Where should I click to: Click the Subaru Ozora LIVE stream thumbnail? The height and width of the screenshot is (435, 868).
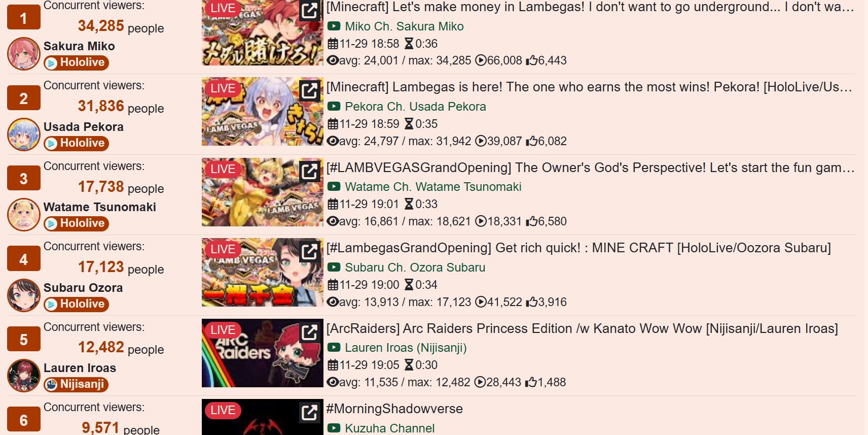pos(263,273)
